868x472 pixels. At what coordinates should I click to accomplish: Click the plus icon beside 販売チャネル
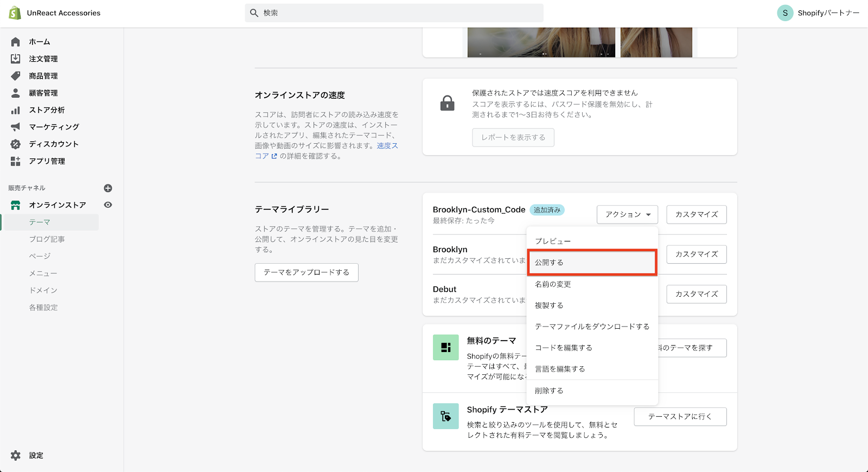[108, 188]
